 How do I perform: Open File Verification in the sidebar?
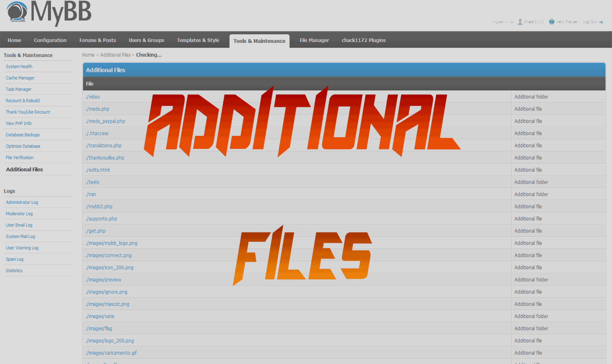click(x=19, y=158)
